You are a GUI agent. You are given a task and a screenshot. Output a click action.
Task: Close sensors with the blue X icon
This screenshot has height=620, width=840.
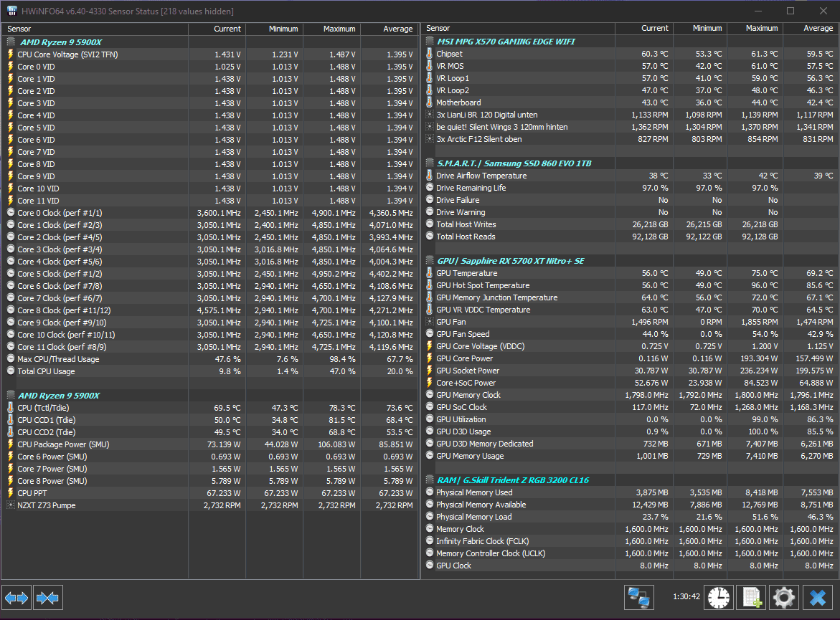(818, 598)
